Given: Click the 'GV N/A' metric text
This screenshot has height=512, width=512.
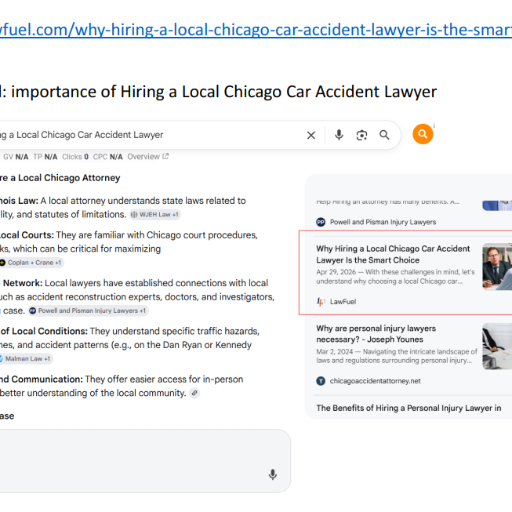Looking at the screenshot, I should [x=16, y=157].
